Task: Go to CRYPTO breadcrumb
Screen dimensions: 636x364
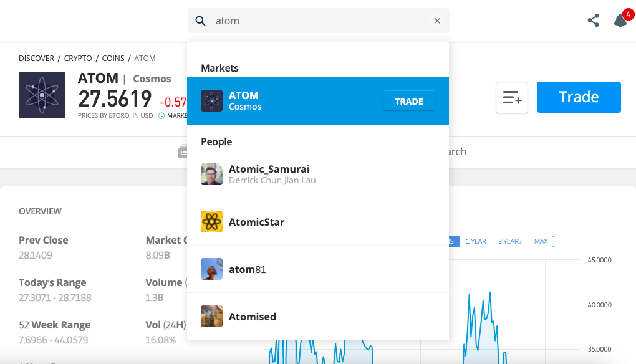Action: pyautogui.click(x=78, y=59)
